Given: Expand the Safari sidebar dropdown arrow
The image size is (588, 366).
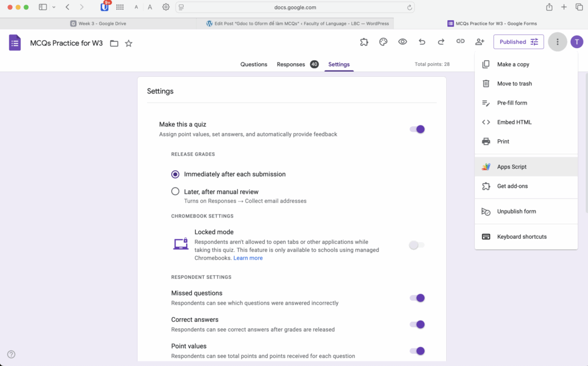Looking at the screenshot, I should point(54,7).
